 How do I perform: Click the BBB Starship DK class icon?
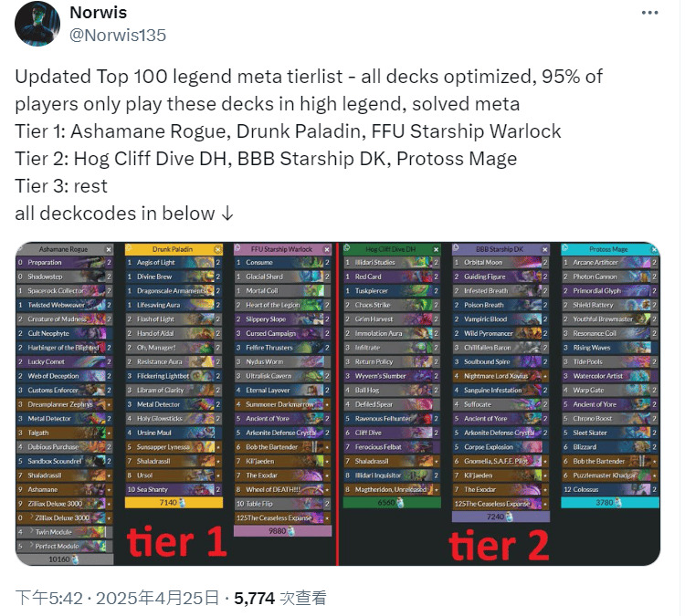pos(456,248)
